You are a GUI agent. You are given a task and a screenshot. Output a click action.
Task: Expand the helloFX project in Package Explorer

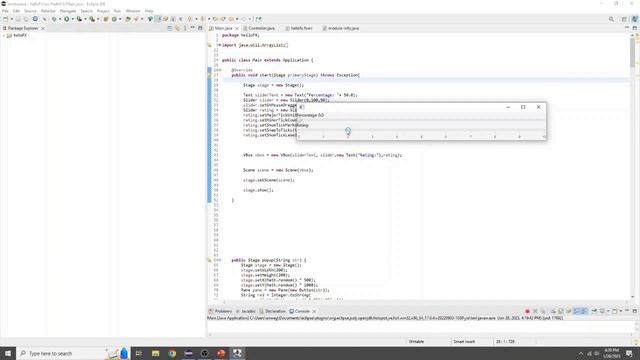click(4, 36)
